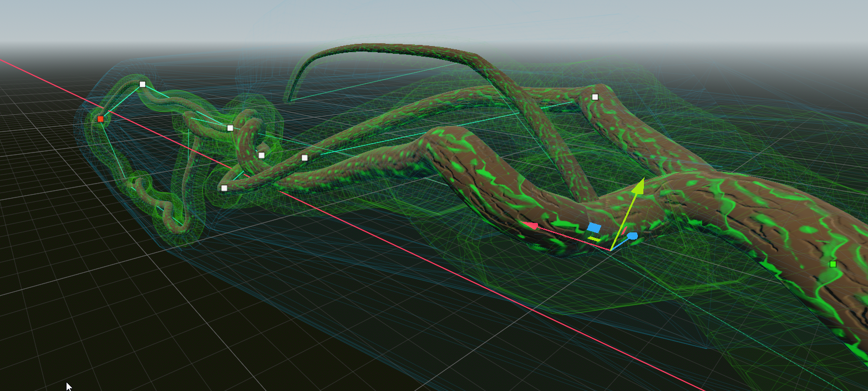Click cyan spline segment beside the red point
This screenshot has height=391, width=868.
pos(121,101)
